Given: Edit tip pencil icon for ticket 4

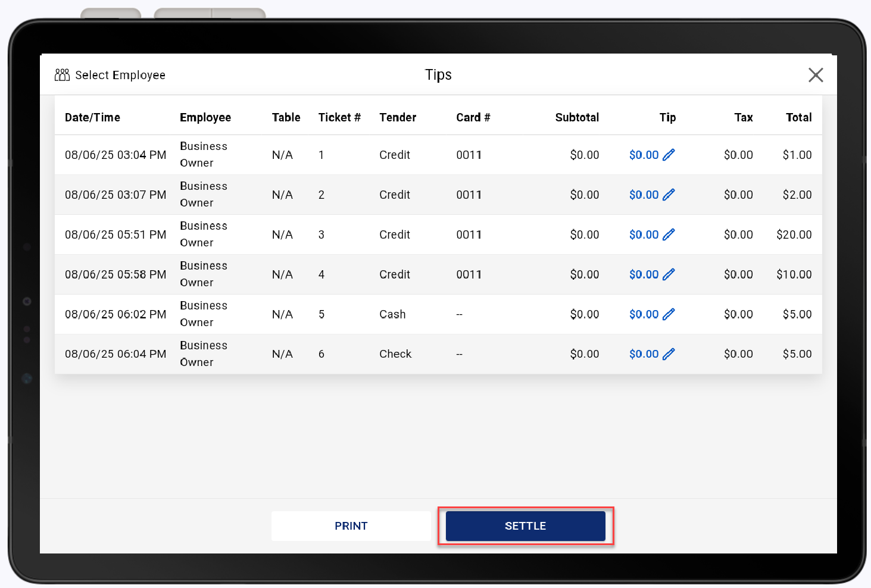Looking at the screenshot, I should click(x=669, y=274).
